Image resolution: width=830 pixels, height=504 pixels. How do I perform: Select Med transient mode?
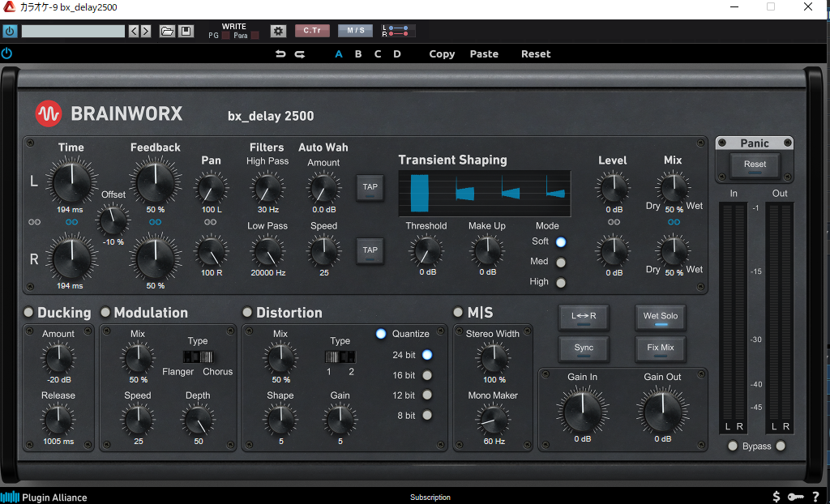tap(561, 262)
